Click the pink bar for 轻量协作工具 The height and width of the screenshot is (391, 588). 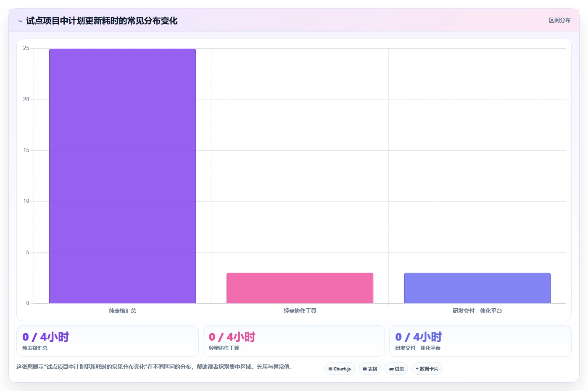[300, 288]
